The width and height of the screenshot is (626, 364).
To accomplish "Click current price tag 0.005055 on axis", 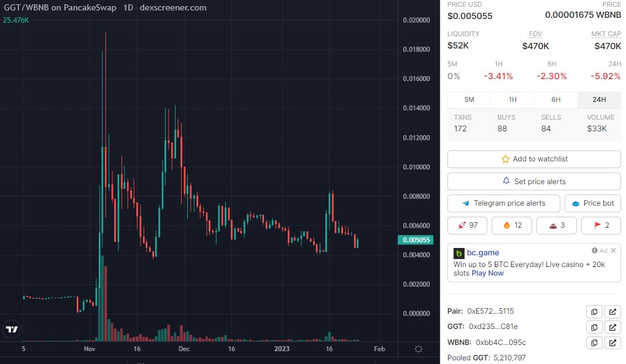I will click(x=415, y=240).
